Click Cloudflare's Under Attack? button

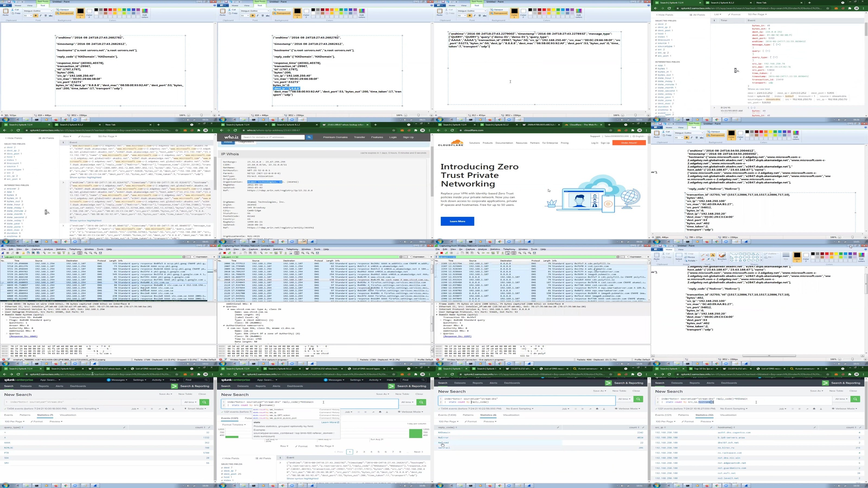[629, 143]
